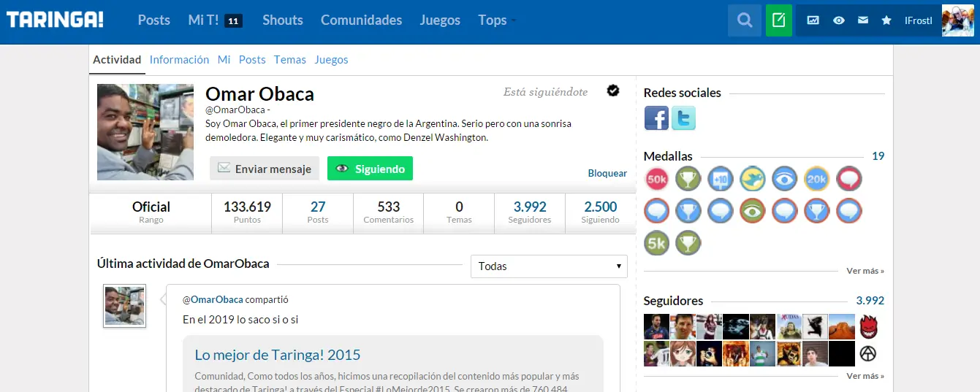The image size is (980, 392).
Task: Click the 5k medal
Action: point(657,243)
